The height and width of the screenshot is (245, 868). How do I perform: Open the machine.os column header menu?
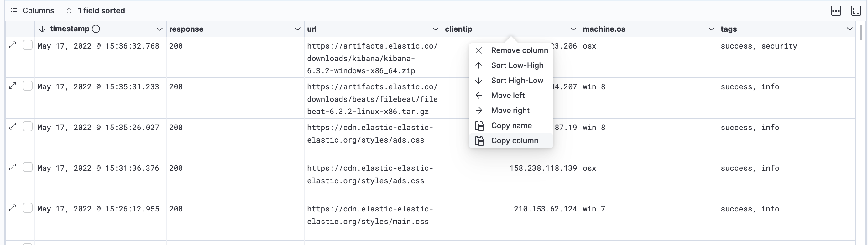[x=711, y=29]
